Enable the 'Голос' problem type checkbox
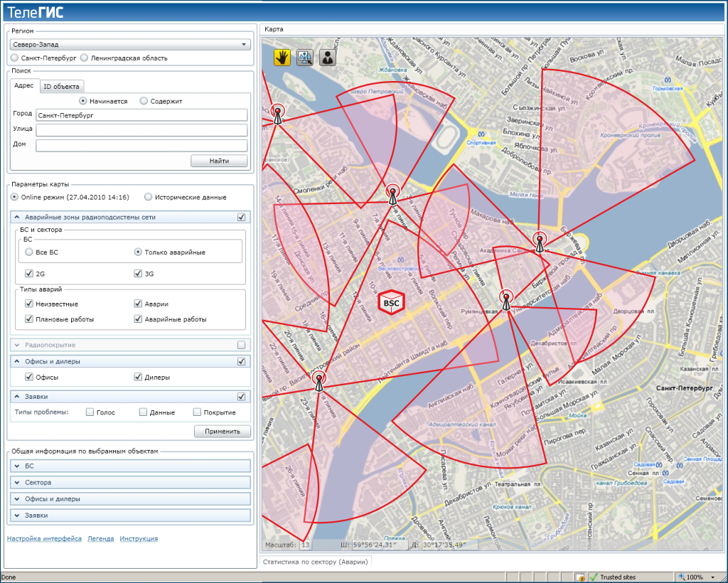The width and height of the screenshot is (728, 583). click(90, 412)
